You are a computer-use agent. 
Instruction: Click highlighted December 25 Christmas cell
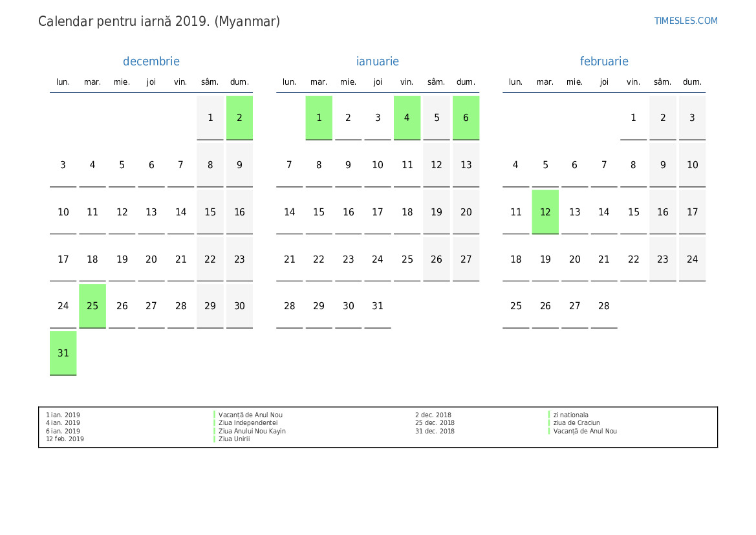(92, 306)
